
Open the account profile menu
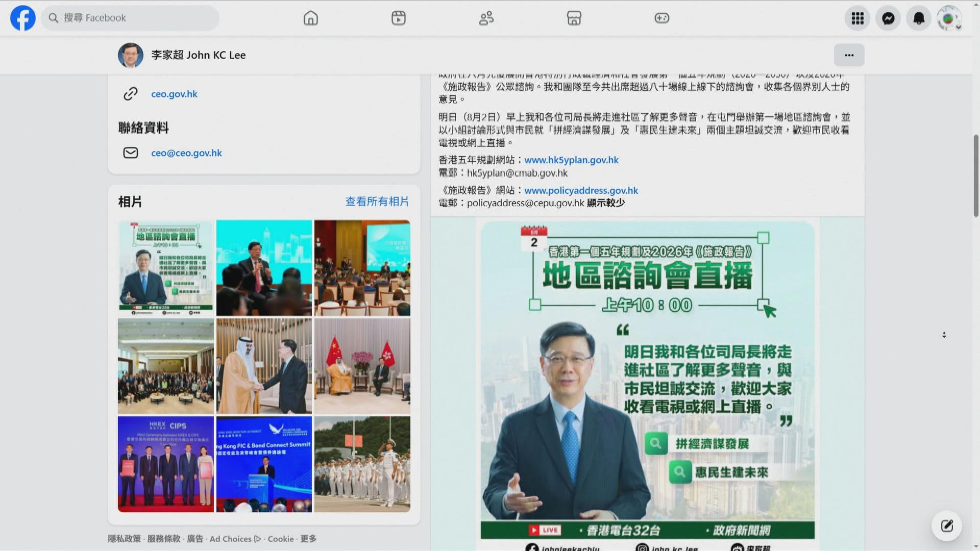tap(949, 18)
